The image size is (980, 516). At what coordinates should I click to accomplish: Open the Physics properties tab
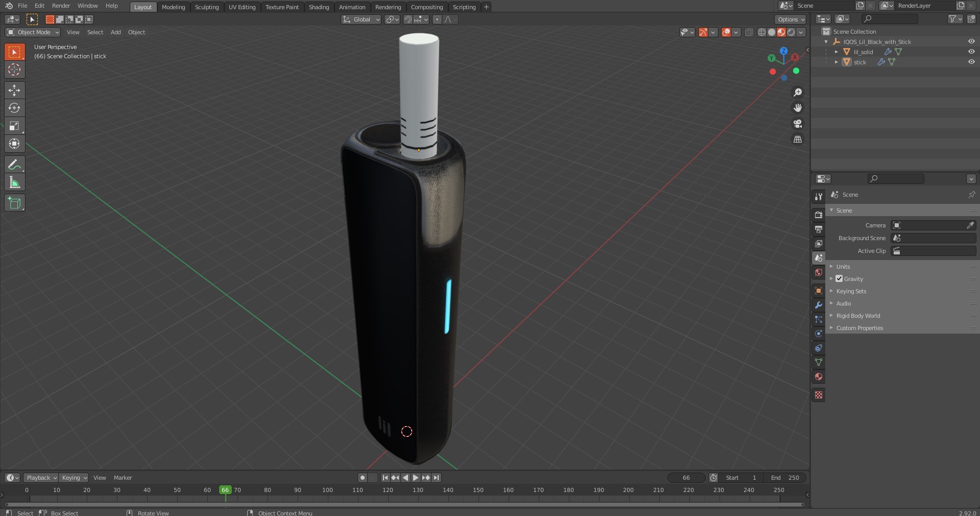coord(819,334)
